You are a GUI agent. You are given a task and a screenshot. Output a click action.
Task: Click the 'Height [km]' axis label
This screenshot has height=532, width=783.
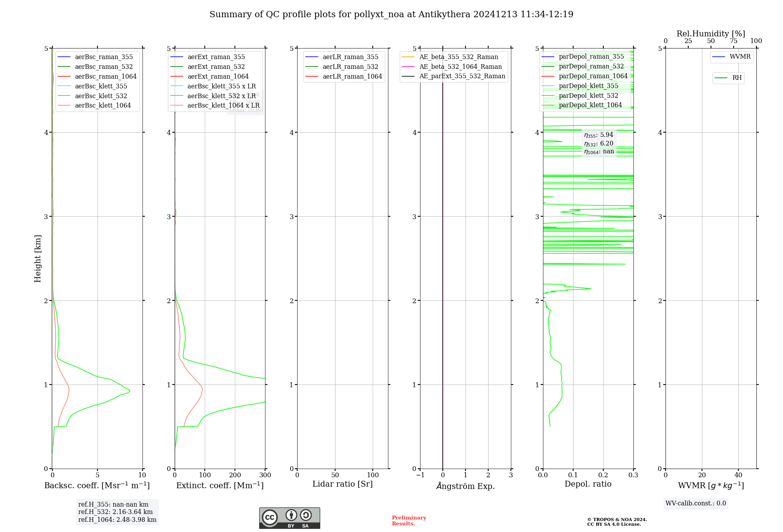(x=38, y=259)
